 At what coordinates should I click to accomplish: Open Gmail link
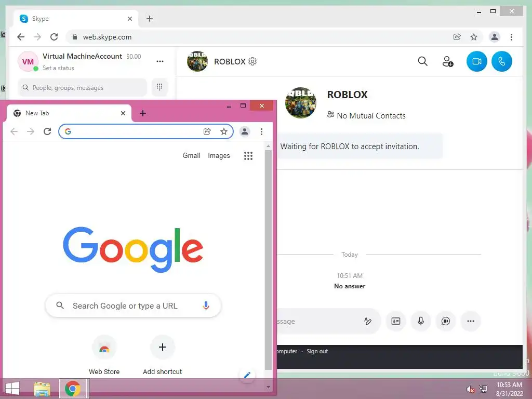[191, 155]
